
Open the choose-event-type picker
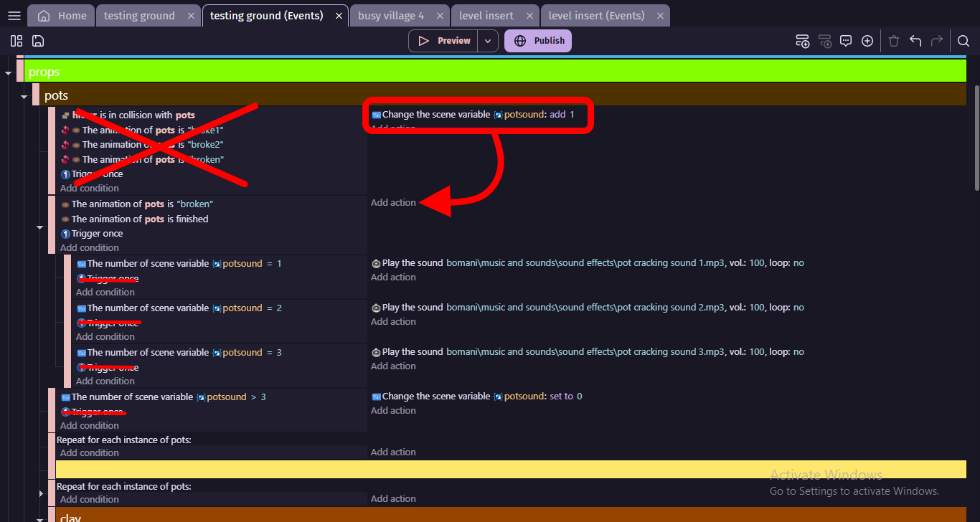tap(867, 41)
